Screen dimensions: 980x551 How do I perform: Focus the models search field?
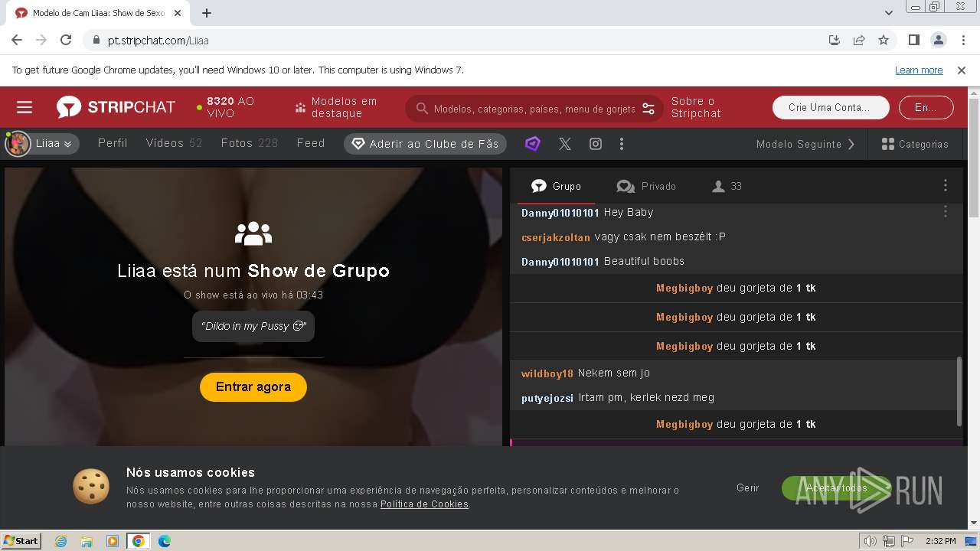click(534, 109)
